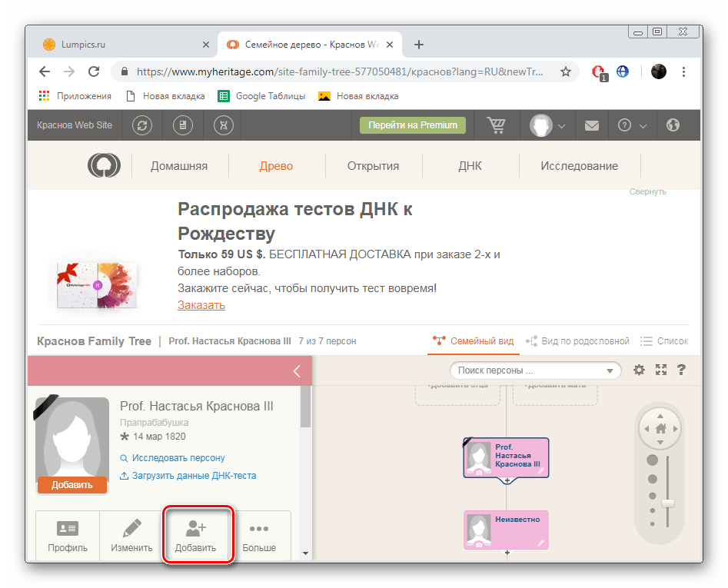Open the Профиль panel for Настасья
728x588 pixels.
point(68,535)
